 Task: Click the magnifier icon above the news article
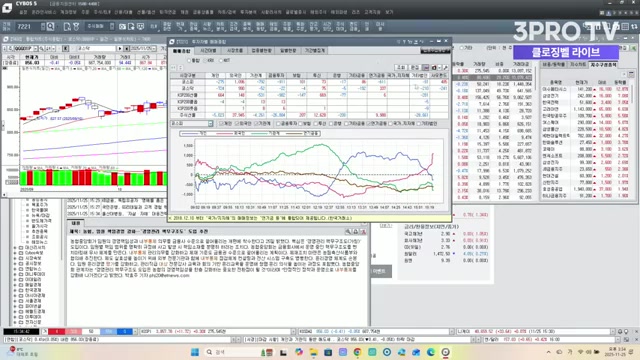click(x=348, y=231)
